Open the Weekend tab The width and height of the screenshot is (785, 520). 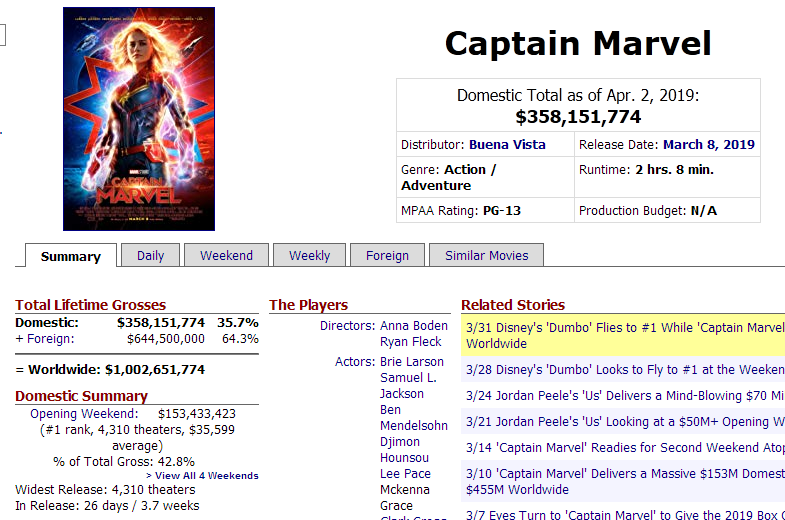226,255
